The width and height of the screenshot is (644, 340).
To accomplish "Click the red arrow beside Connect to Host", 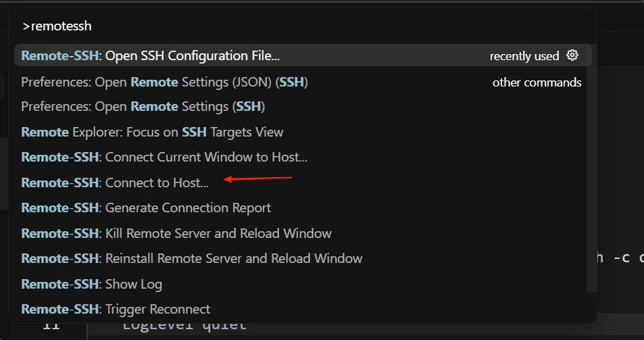I will coord(257,179).
